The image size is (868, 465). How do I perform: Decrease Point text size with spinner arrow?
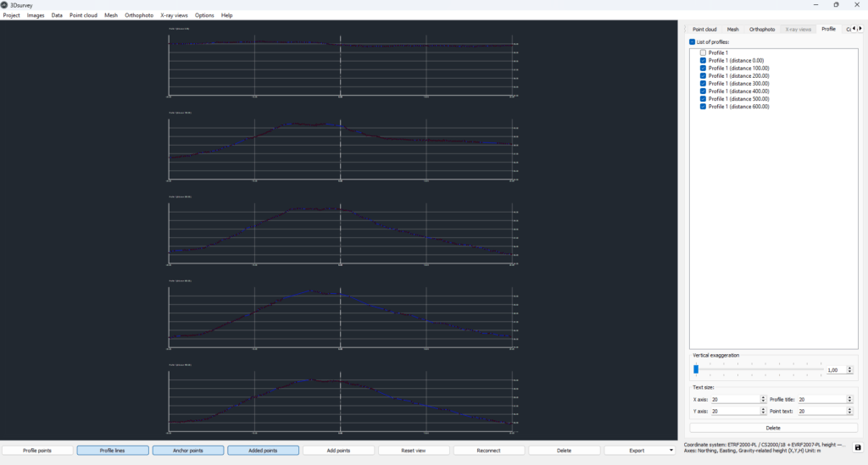tap(849, 413)
